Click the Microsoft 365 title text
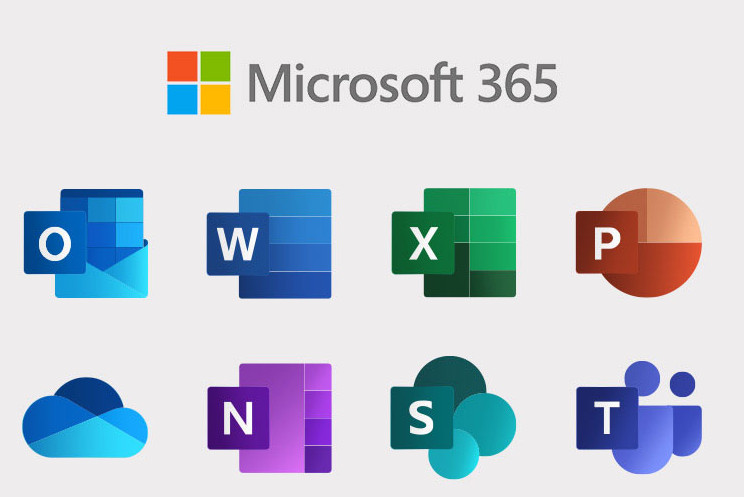Viewport: 744px width, 497px height. click(x=402, y=83)
